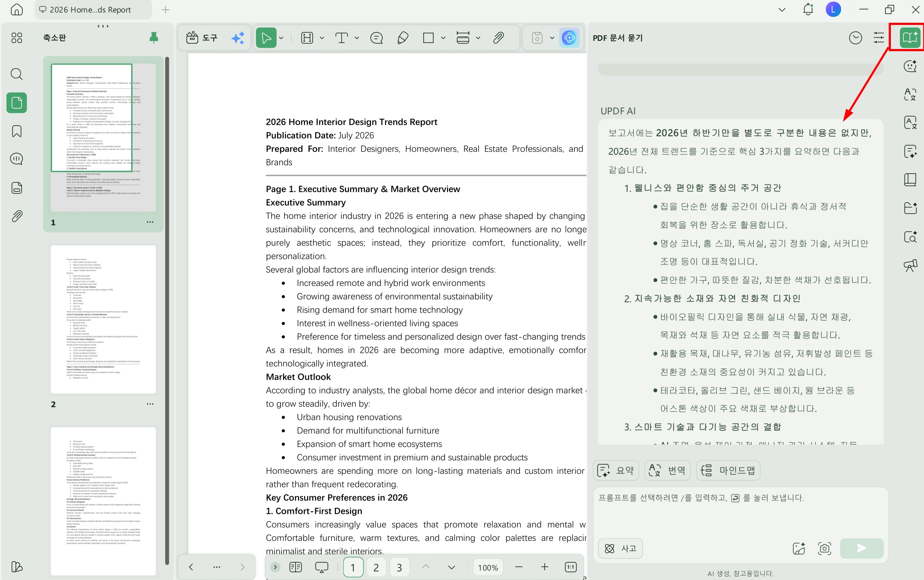Open the notifications bell icon
924x580 pixels.
pyautogui.click(x=808, y=9)
